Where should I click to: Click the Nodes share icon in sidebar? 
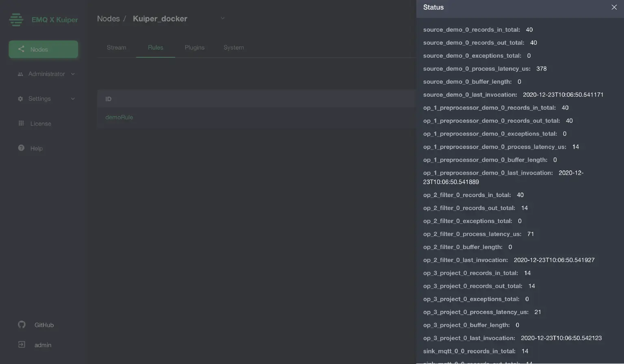(21, 49)
